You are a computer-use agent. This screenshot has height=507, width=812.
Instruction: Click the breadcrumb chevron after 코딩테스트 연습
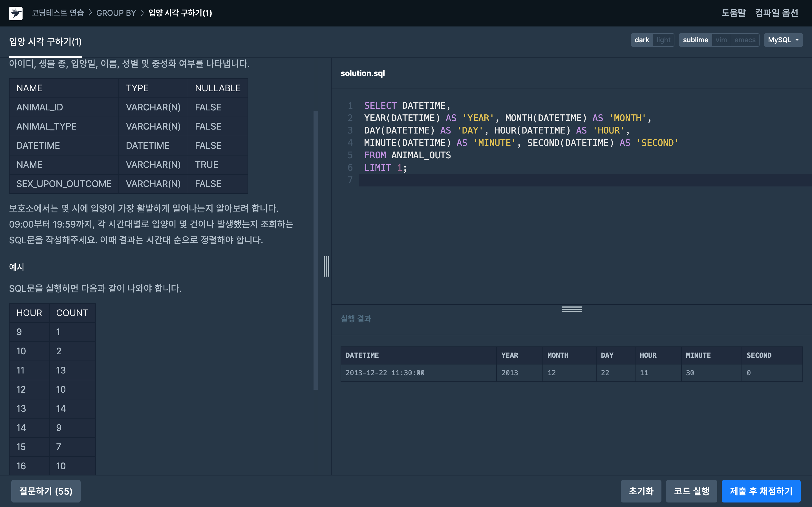click(90, 13)
